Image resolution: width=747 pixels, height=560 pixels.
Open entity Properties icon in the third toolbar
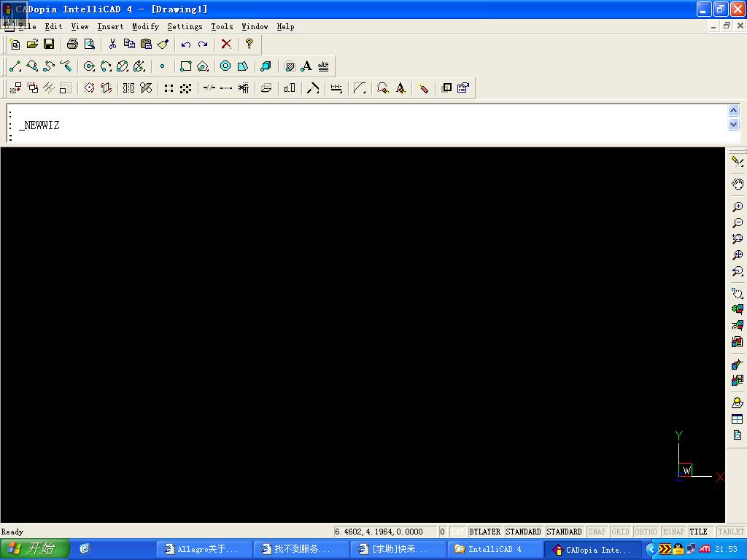[463, 88]
